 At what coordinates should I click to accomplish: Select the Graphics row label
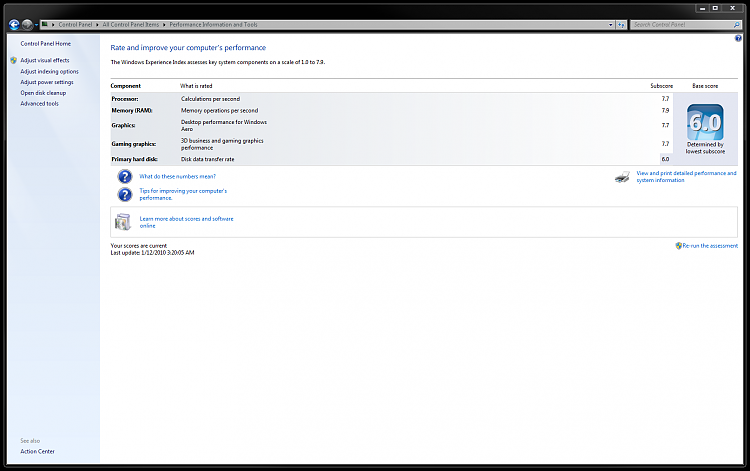(123, 125)
